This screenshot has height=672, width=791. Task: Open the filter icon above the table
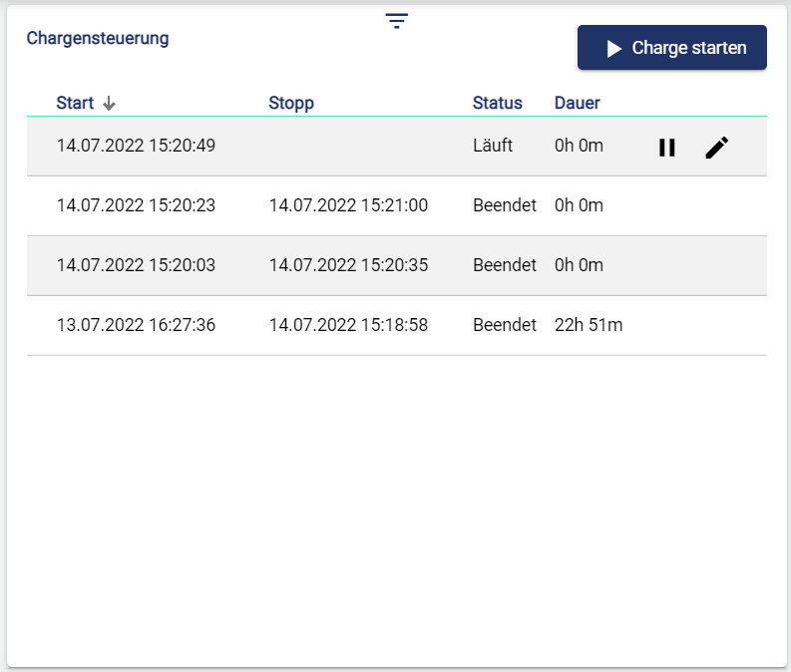[397, 21]
